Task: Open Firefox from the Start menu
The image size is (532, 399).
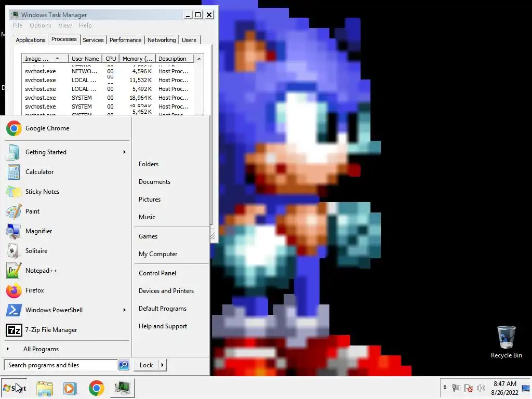Action: (67, 290)
